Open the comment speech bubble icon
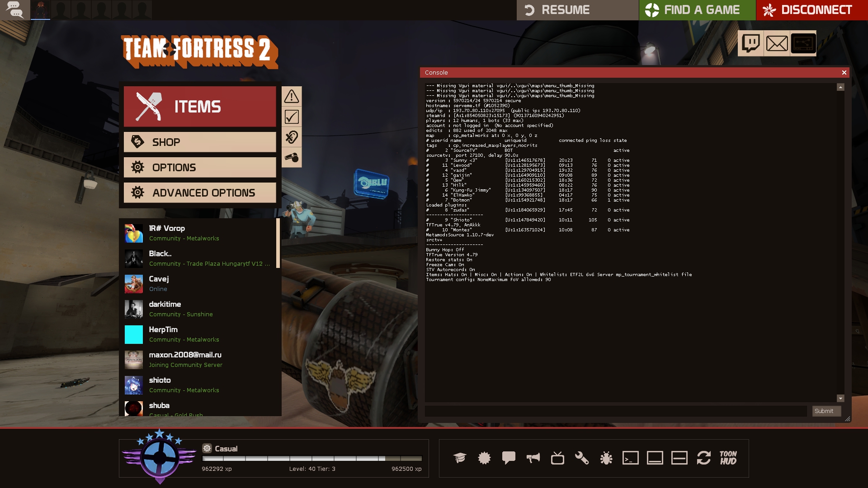The width and height of the screenshot is (868, 488). pos(509,458)
